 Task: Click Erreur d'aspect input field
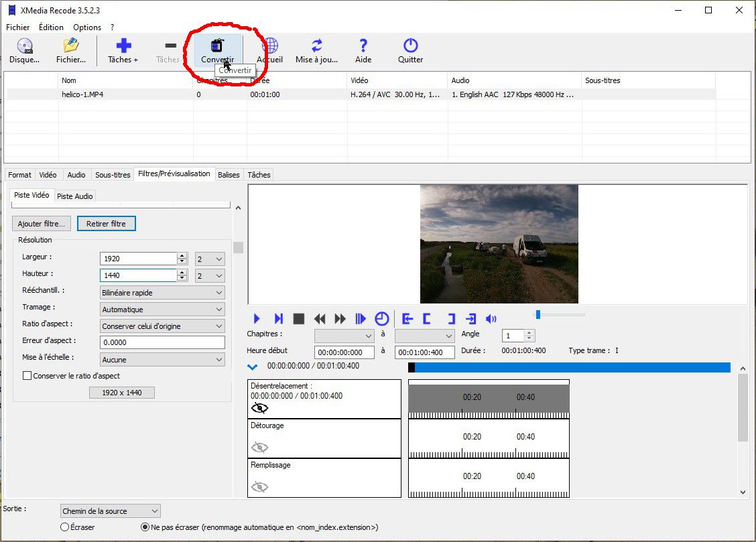point(162,342)
